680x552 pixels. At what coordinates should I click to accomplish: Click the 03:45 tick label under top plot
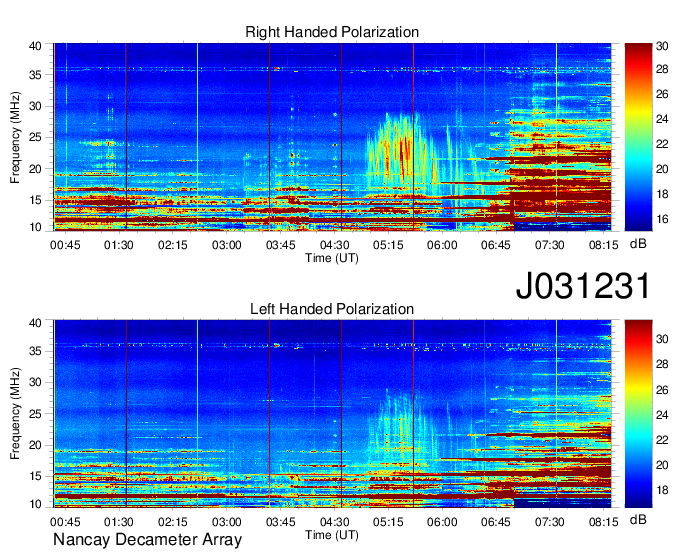point(281,245)
